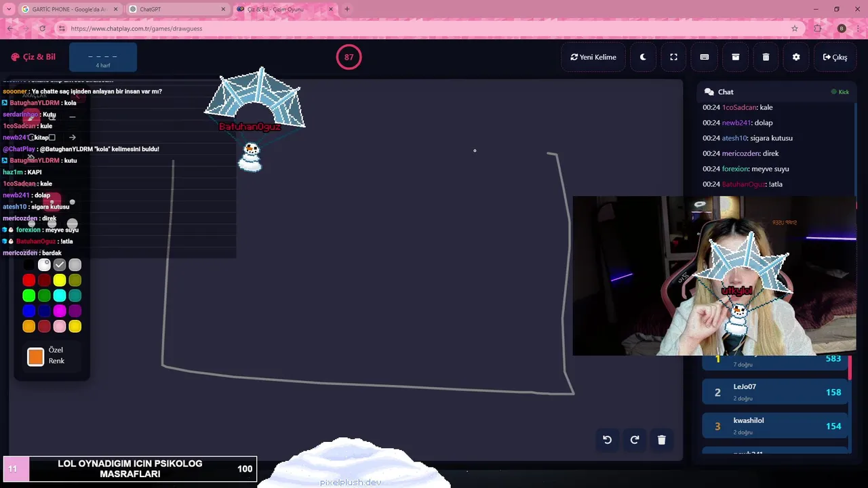Click chat message from newb241: dolap
Viewport: 868px width, 488px height.
[738, 123]
